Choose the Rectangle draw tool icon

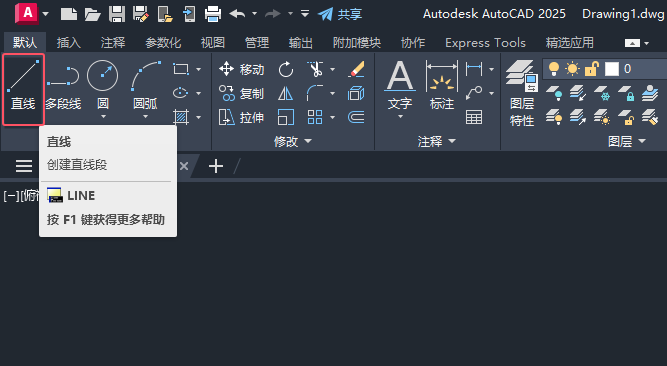[x=181, y=69]
